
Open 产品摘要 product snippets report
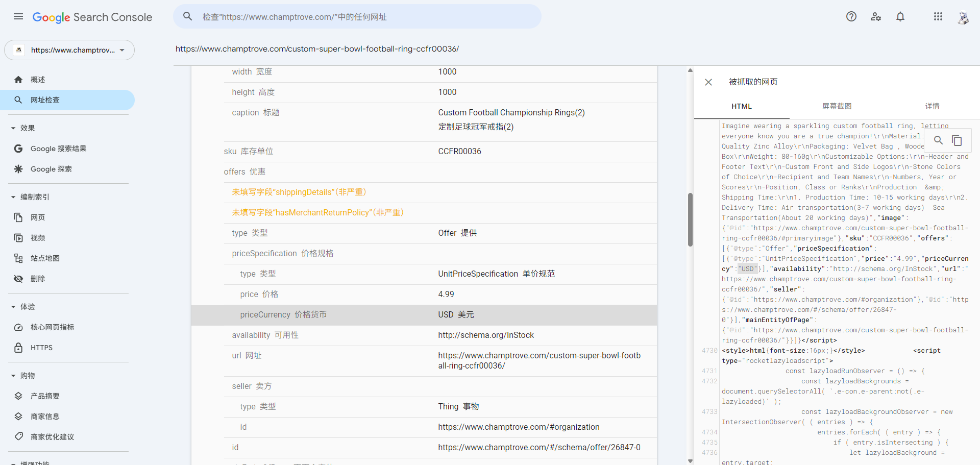(x=67, y=396)
